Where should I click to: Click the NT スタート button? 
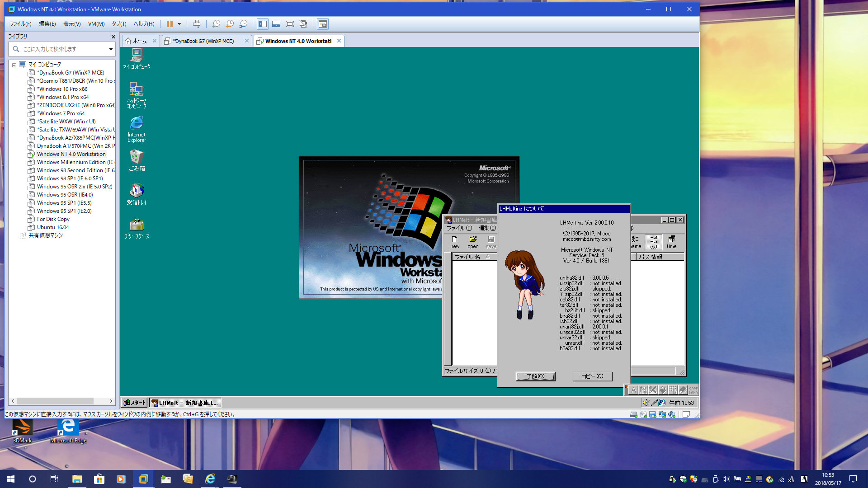[x=134, y=403]
